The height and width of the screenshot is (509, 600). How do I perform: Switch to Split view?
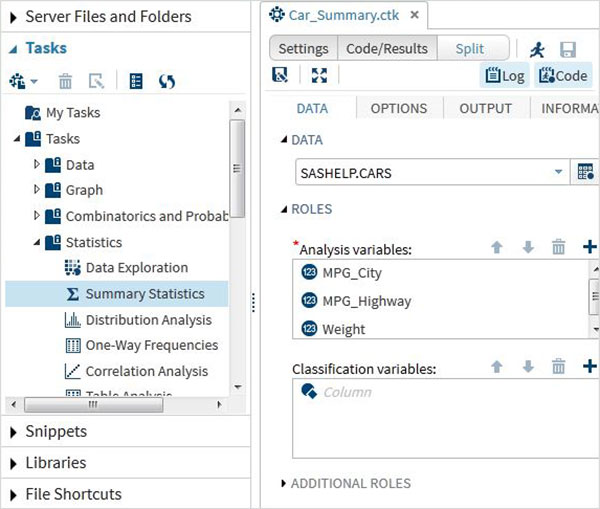point(469,48)
